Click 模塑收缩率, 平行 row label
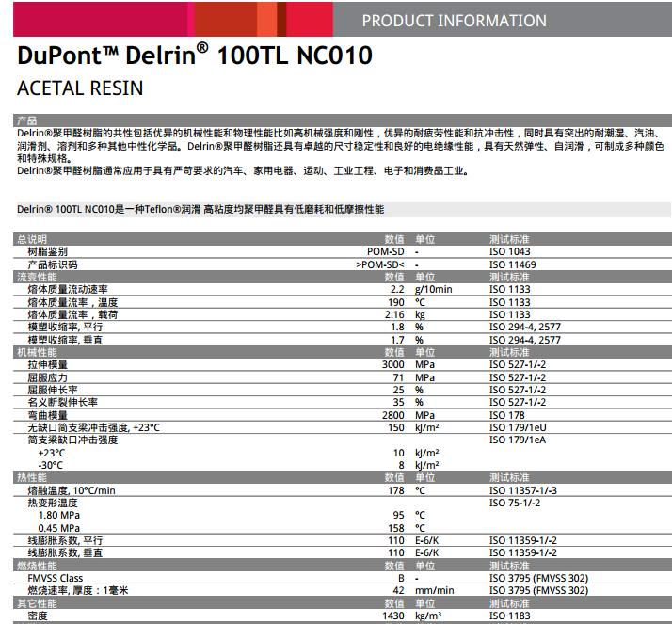This screenshot has height=624, width=672. tap(65, 327)
